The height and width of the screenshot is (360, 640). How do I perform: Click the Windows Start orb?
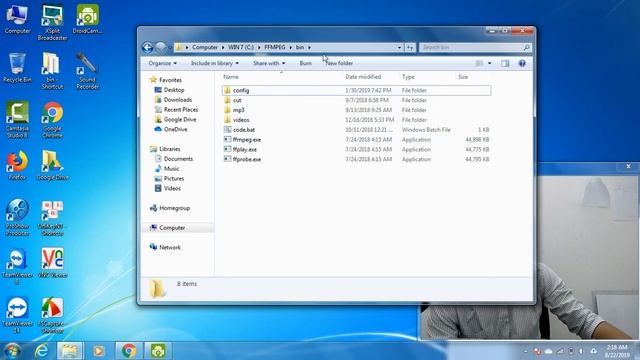tap(12, 351)
